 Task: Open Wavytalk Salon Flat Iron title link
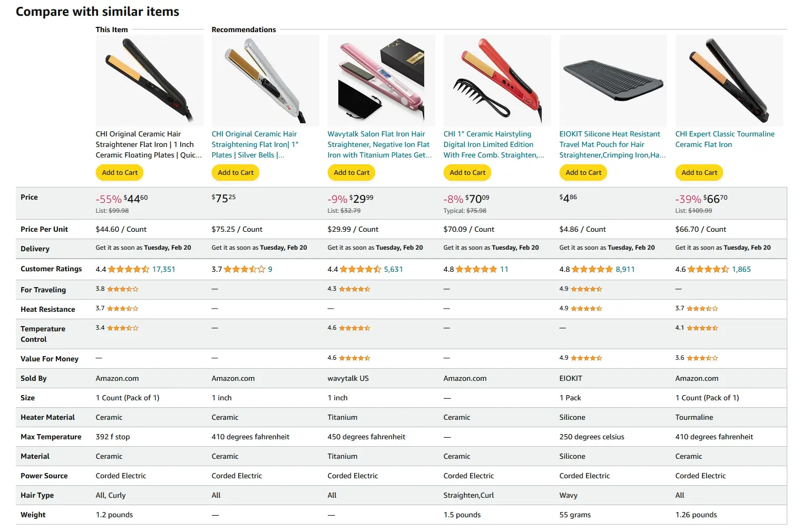point(379,144)
